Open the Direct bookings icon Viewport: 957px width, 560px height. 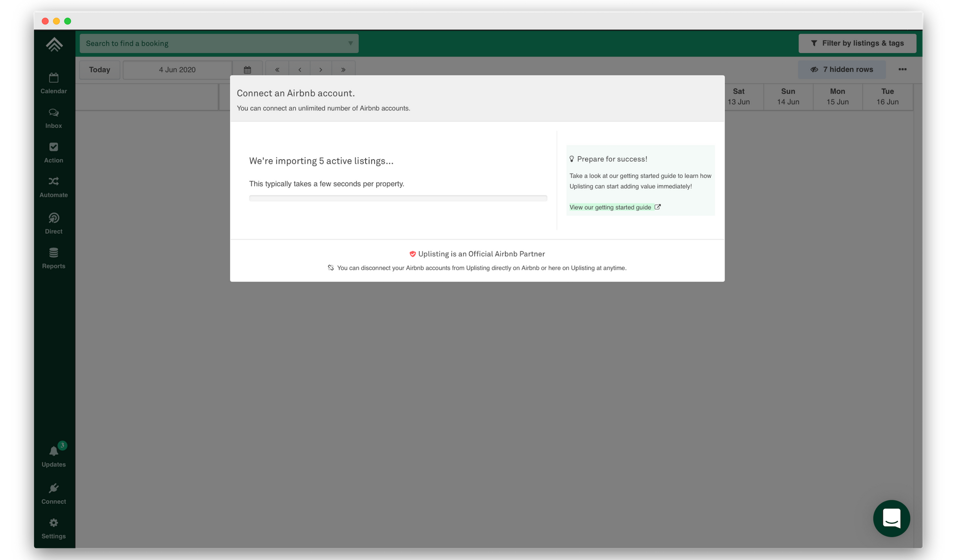(54, 223)
